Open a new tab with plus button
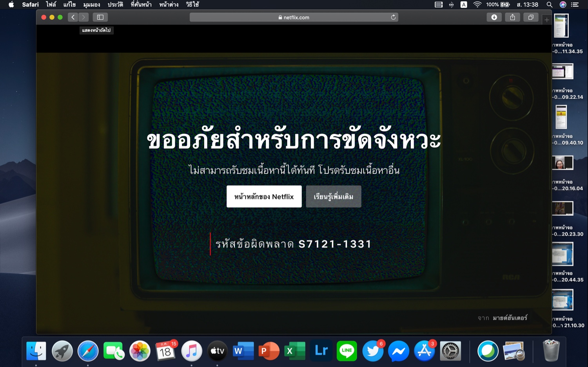Image resolution: width=588 pixels, height=367 pixels. click(547, 20)
